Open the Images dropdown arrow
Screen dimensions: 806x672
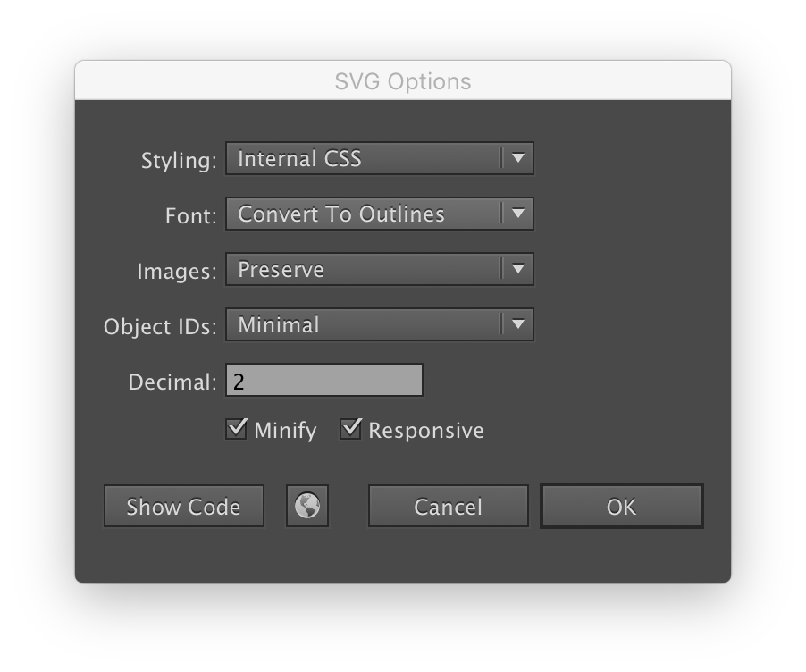point(518,269)
